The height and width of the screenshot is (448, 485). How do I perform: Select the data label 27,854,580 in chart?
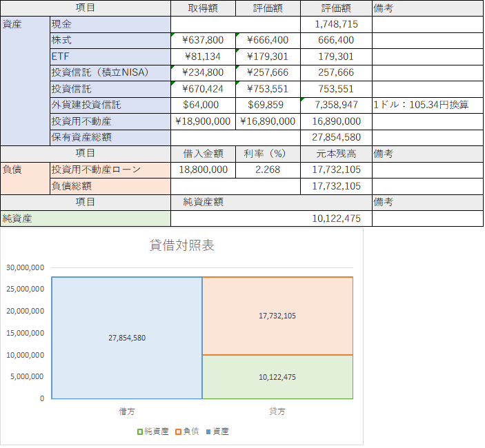[127, 338]
